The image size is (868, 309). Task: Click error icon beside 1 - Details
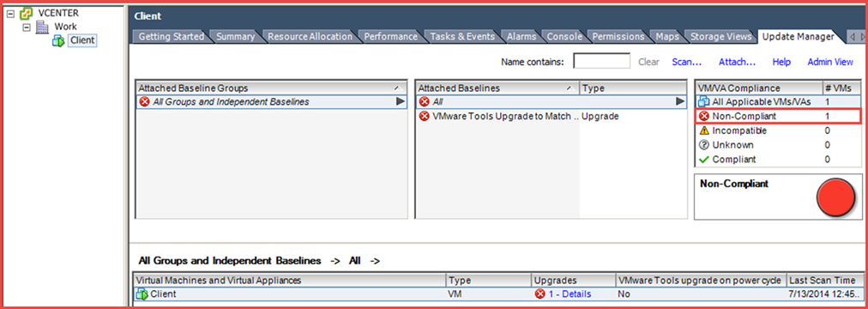[x=540, y=294]
